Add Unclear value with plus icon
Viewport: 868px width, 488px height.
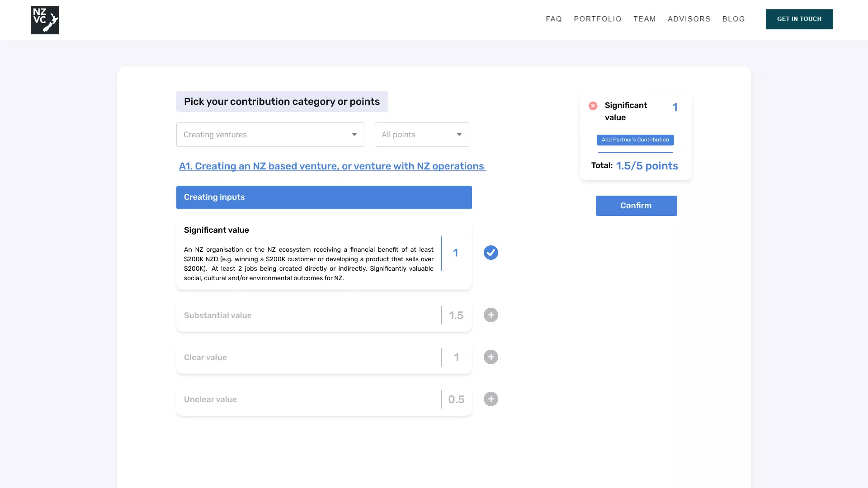pyautogui.click(x=491, y=399)
